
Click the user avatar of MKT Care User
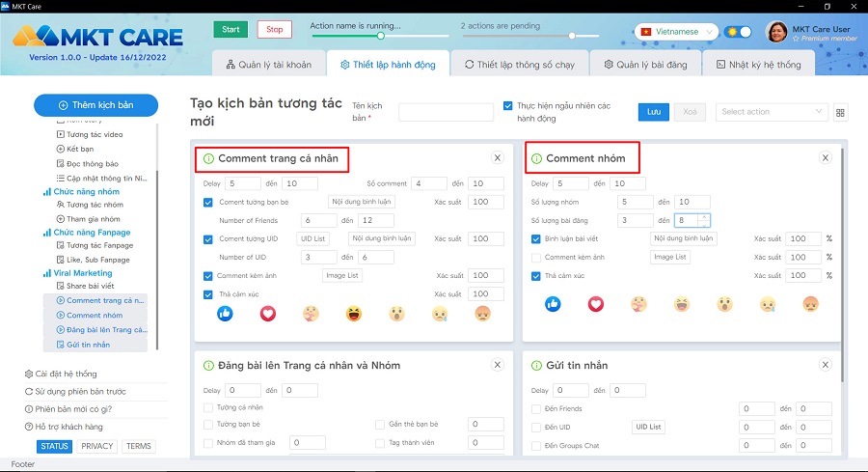(776, 32)
